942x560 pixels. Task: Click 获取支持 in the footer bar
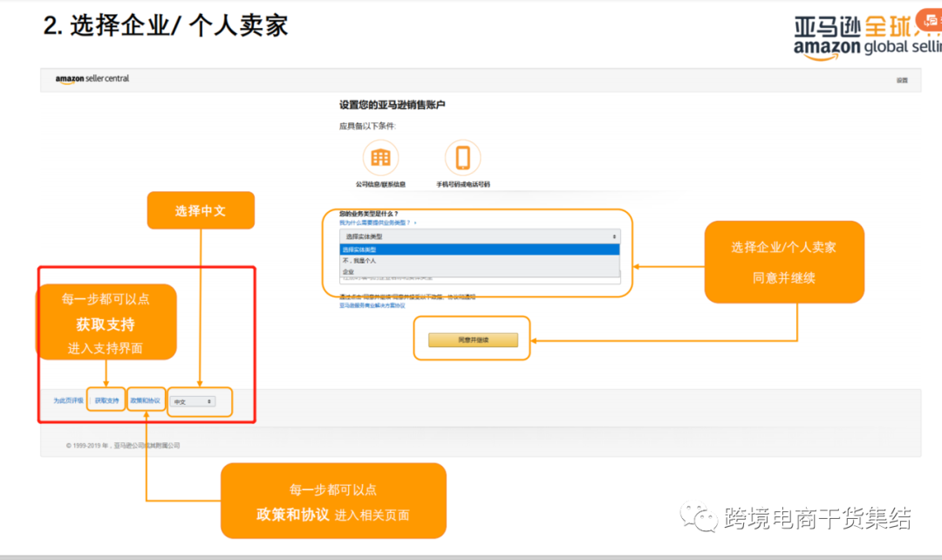click(107, 400)
